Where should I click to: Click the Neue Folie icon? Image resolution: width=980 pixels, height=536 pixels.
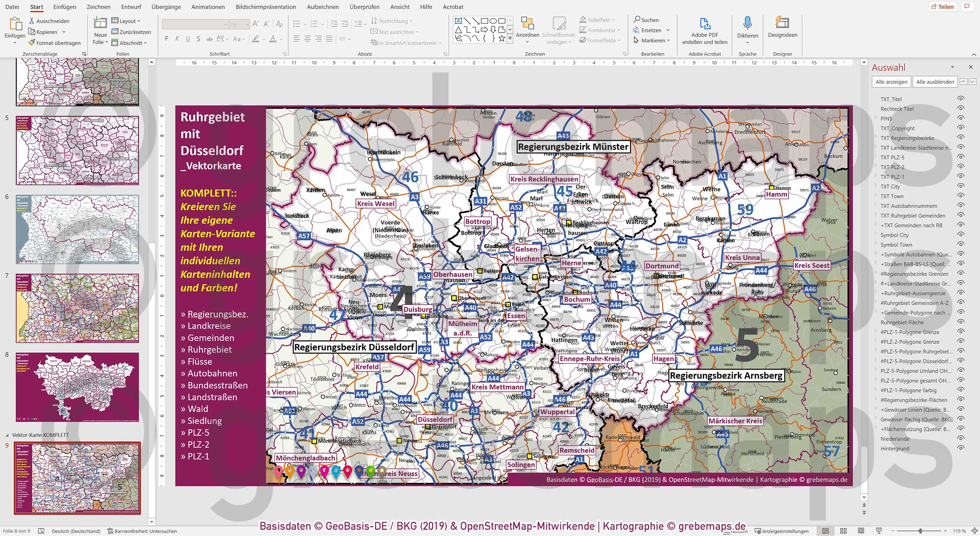pos(100,23)
